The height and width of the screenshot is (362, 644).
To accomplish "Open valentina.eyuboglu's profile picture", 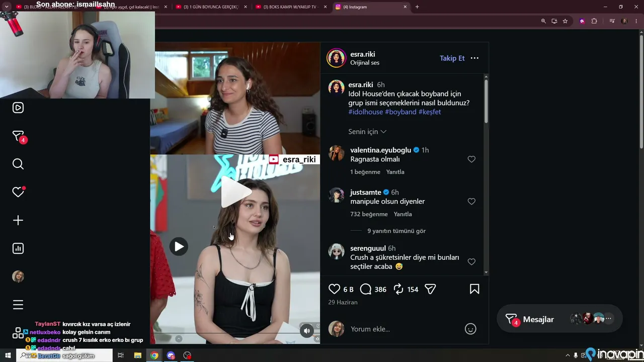I will [336, 153].
